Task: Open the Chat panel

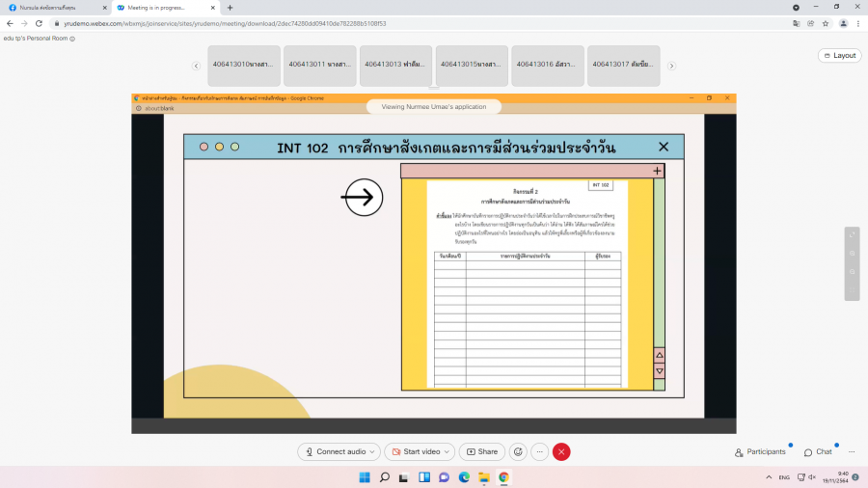Action: tap(818, 451)
